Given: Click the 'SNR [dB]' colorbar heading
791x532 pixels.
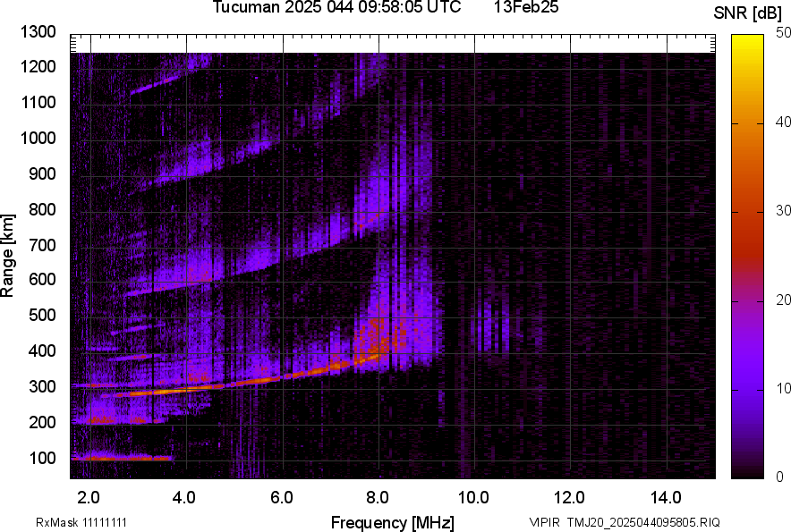Looking at the screenshot, I should (748, 13).
